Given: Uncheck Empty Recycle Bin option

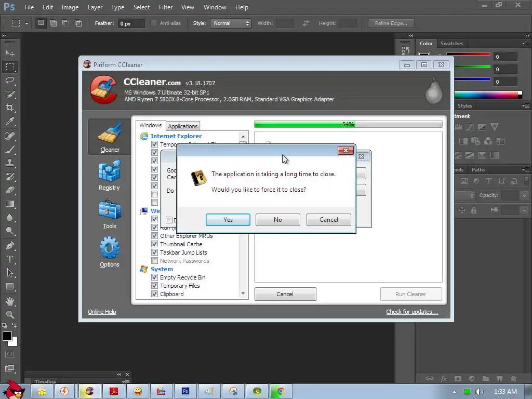Looking at the screenshot, I should click(154, 277).
